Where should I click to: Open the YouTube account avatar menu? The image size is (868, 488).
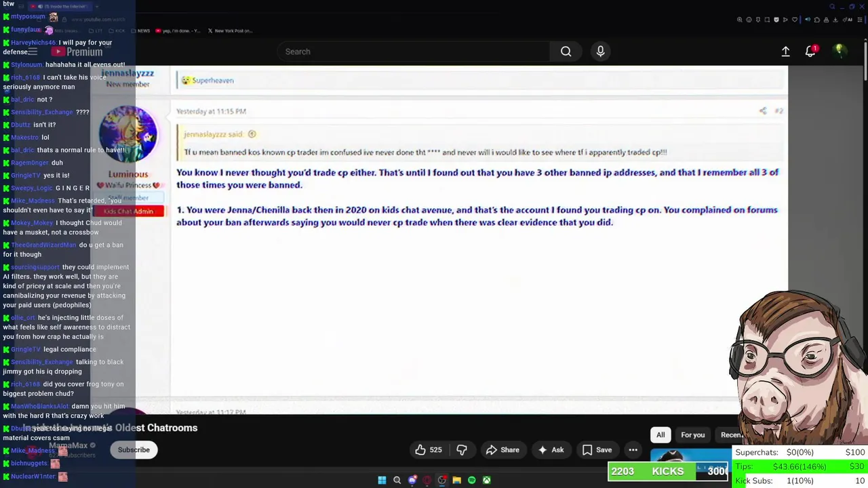point(840,52)
